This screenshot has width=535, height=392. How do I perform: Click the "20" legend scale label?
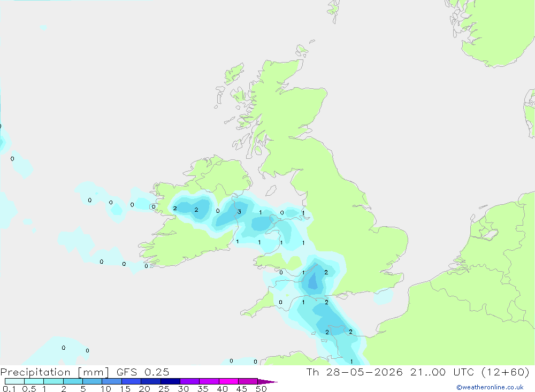144,389
